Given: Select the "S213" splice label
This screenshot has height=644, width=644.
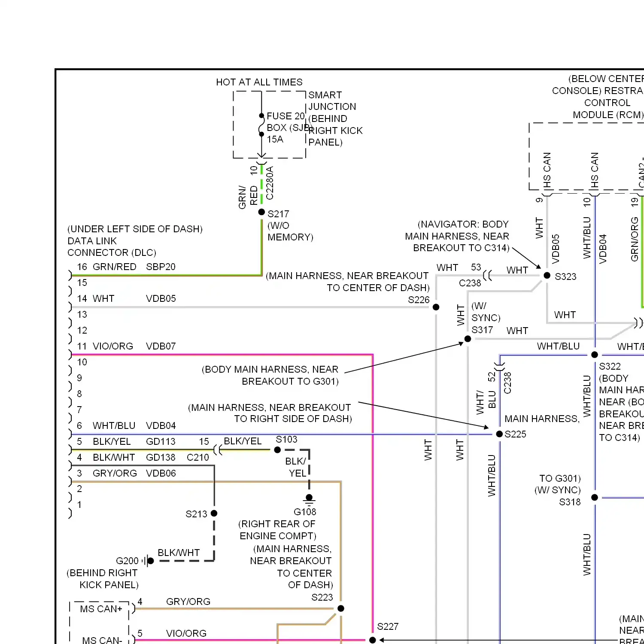Looking at the screenshot, I should click(196, 514).
